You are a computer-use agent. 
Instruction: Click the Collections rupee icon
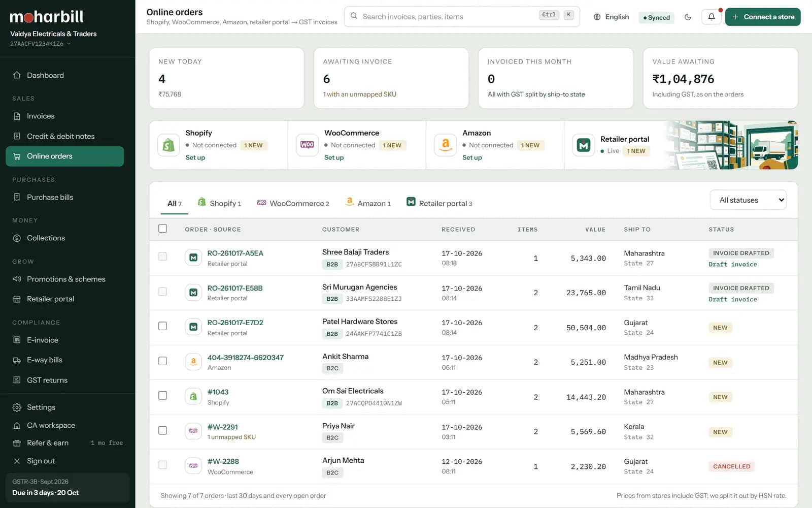pos(17,238)
